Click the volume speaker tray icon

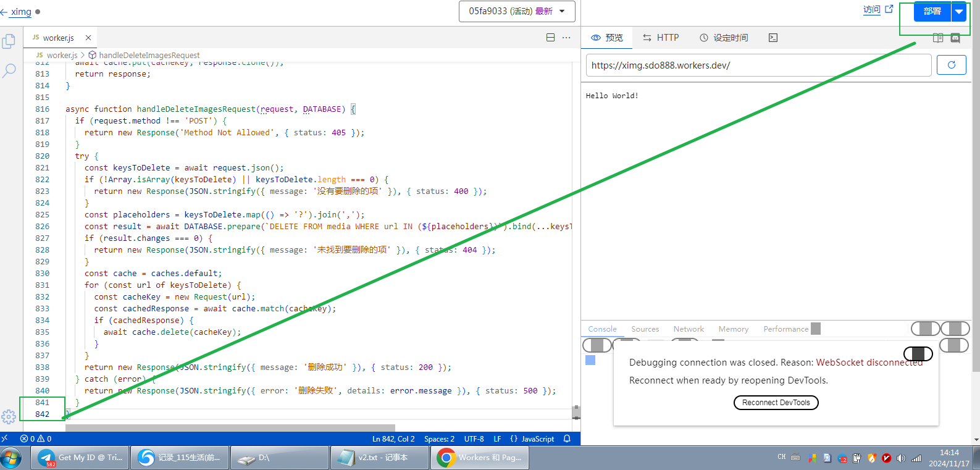click(901, 458)
